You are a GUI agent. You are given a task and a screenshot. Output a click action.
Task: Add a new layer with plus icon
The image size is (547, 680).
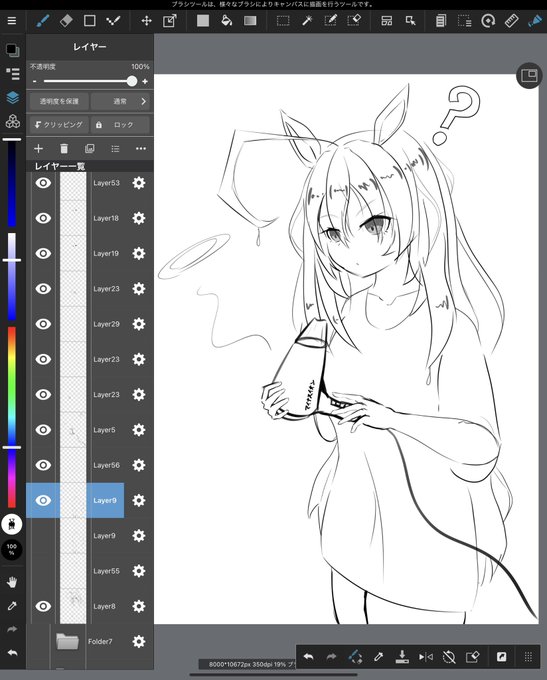(38, 149)
